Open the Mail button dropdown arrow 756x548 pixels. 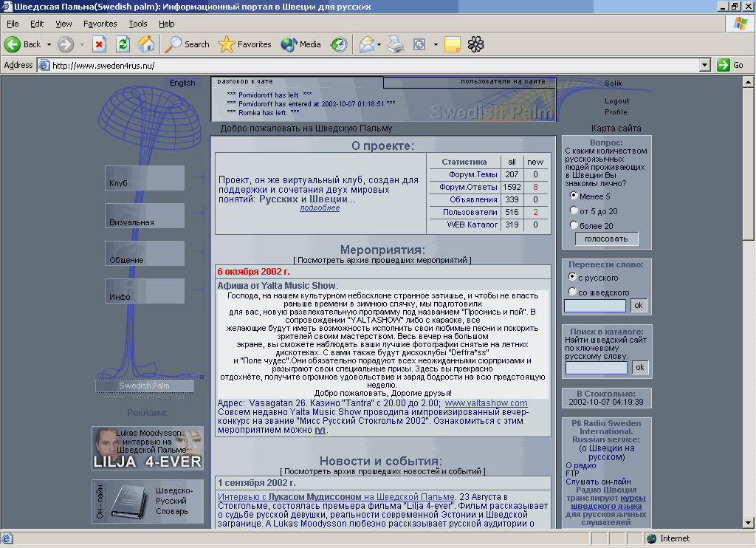(x=379, y=44)
